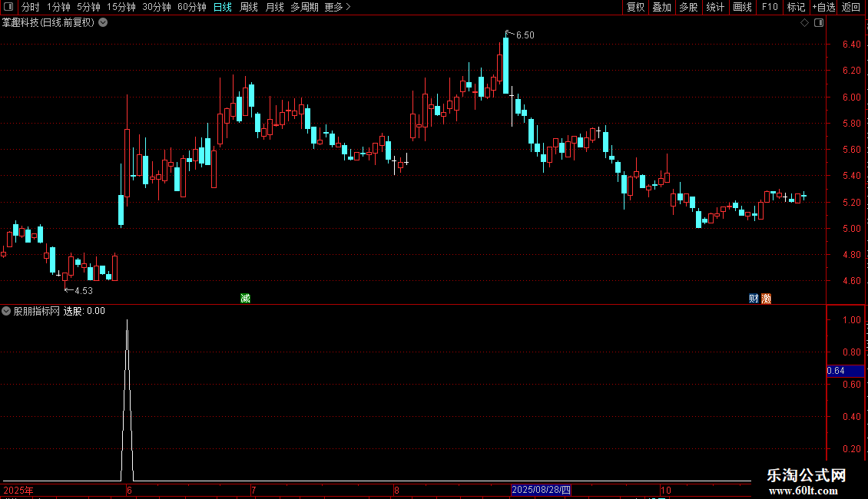Select the 30分钟 period

click(x=157, y=7)
